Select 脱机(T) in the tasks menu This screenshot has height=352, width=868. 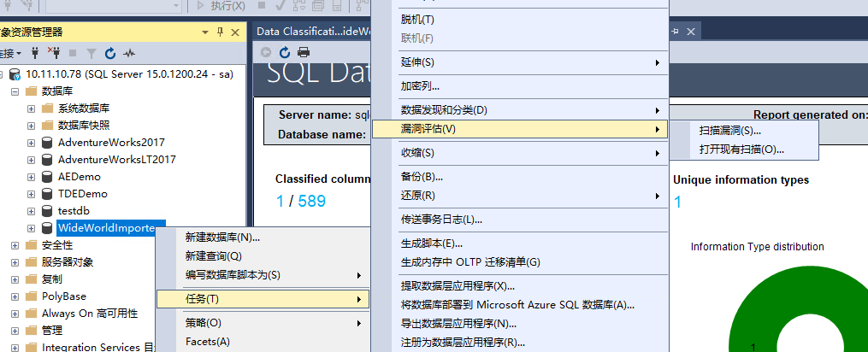[519, 20]
